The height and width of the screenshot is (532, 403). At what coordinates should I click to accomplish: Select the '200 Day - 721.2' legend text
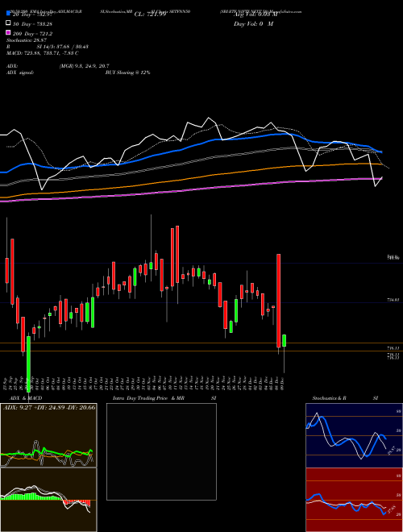point(33,33)
